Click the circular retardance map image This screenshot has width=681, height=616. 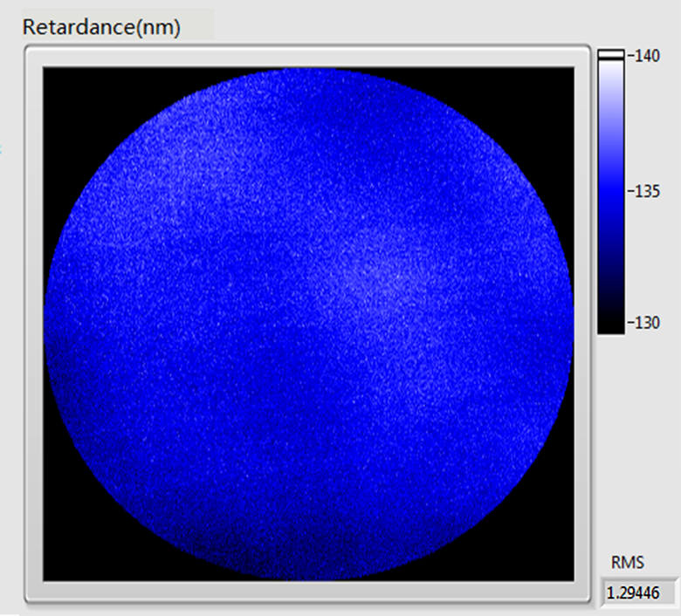[x=308, y=324]
